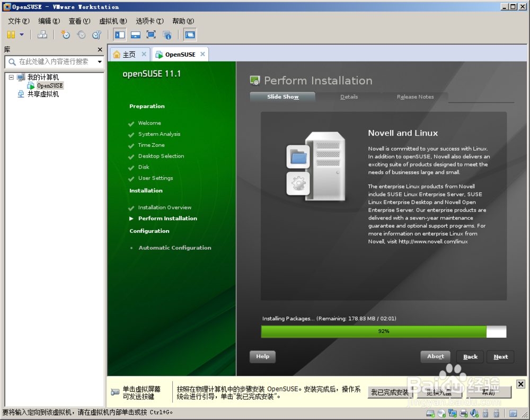Image resolution: width=530 pixels, height=420 pixels.
Task: Open the 虚拟机(M) menu
Action: [x=113, y=21]
